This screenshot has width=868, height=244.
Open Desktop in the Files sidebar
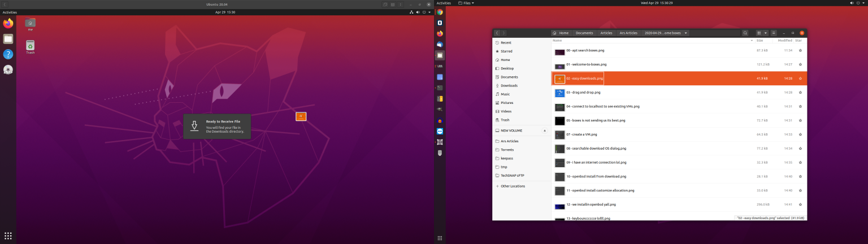[522, 68]
